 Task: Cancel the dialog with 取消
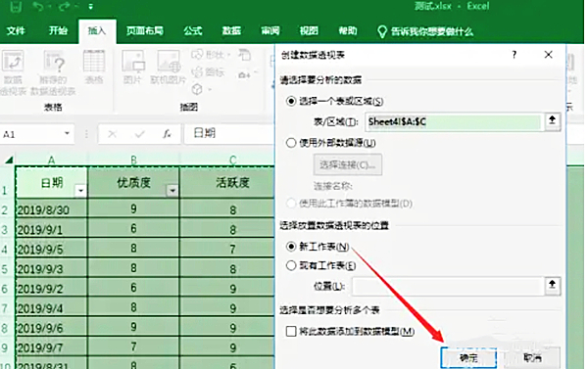pyautogui.click(x=532, y=358)
